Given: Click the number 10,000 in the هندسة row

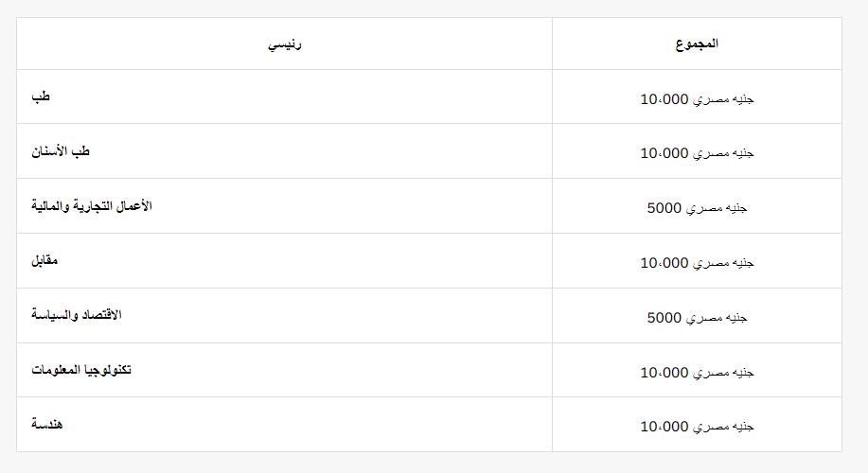Looking at the screenshot, I should coord(664,427).
